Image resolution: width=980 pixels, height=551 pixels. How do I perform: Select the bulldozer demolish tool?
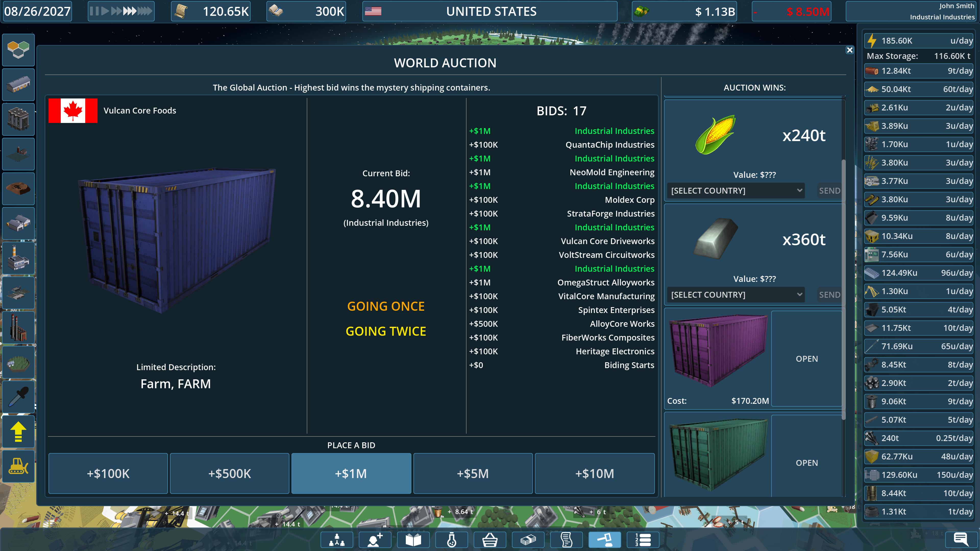click(18, 466)
